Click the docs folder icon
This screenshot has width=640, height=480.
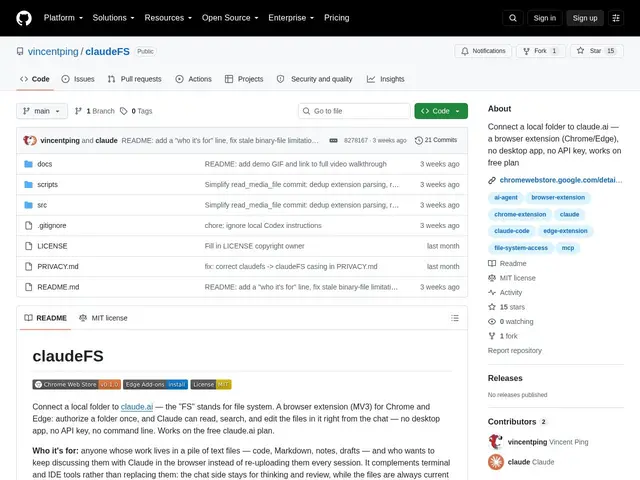[x=28, y=164]
